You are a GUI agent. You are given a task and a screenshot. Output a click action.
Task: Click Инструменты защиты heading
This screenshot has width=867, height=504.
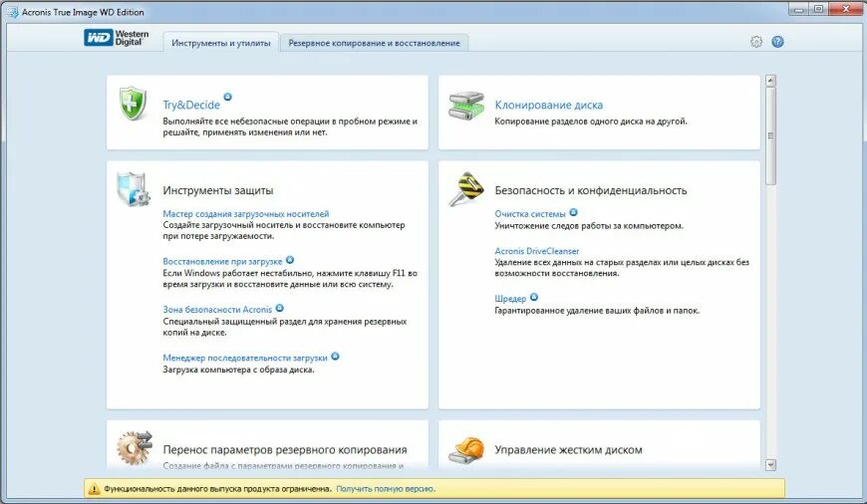[218, 190]
